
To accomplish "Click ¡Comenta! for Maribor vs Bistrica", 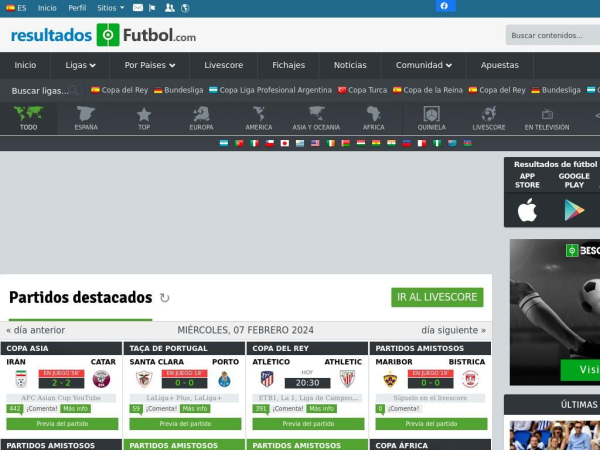I will (404, 409).
